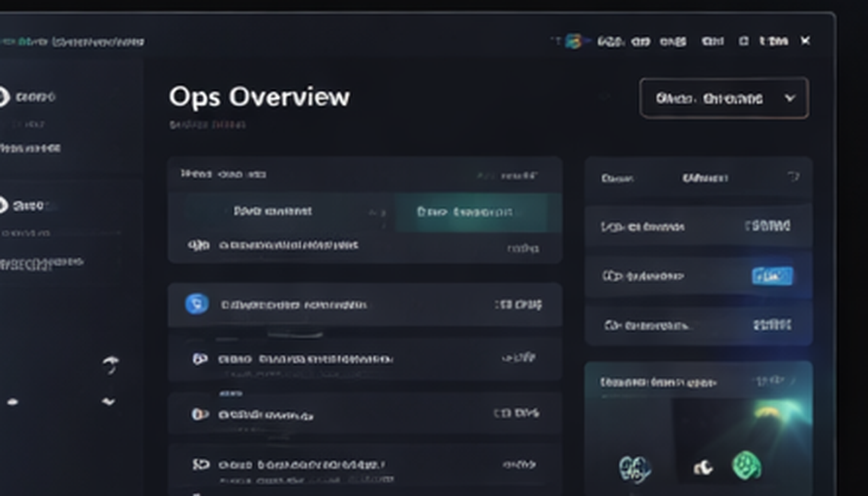868x496 pixels.
Task: Open the dropdown beside Ops Overview title
Action: (724, 98)
